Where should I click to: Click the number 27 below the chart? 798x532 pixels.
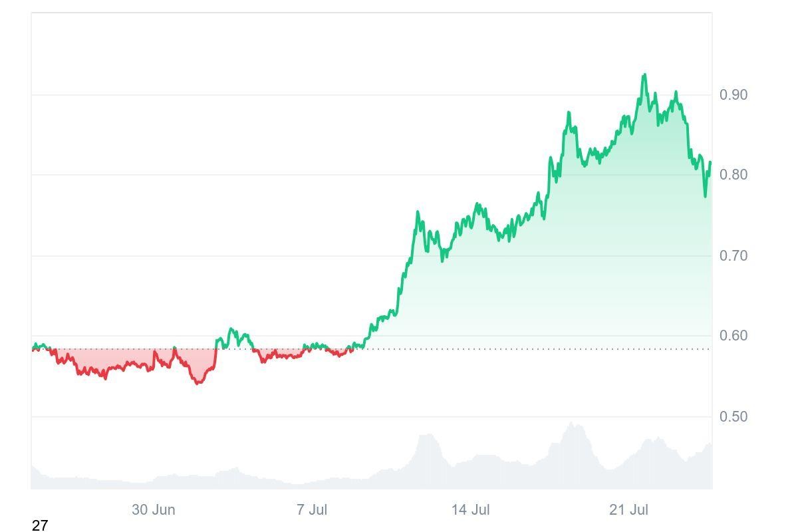tap(40, 525)
